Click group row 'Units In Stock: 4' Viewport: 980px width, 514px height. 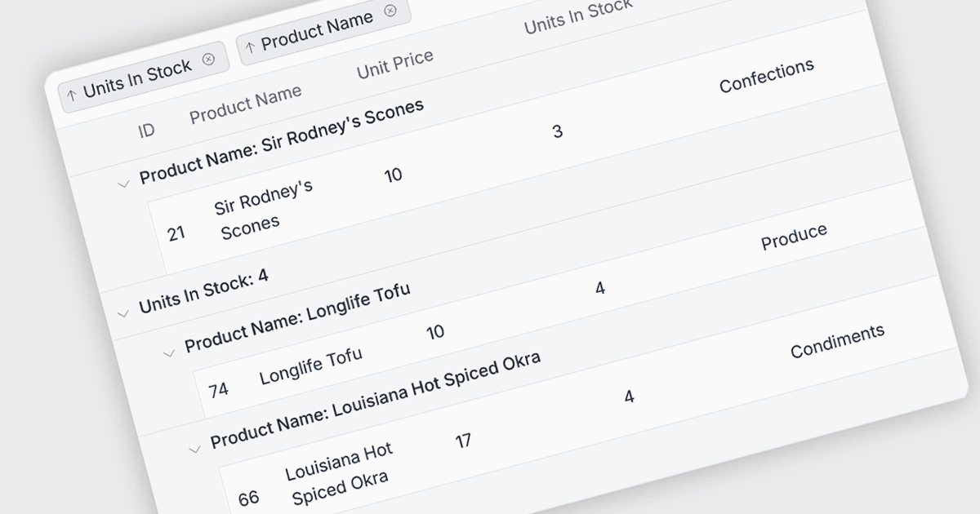click(x=203, y=293)
